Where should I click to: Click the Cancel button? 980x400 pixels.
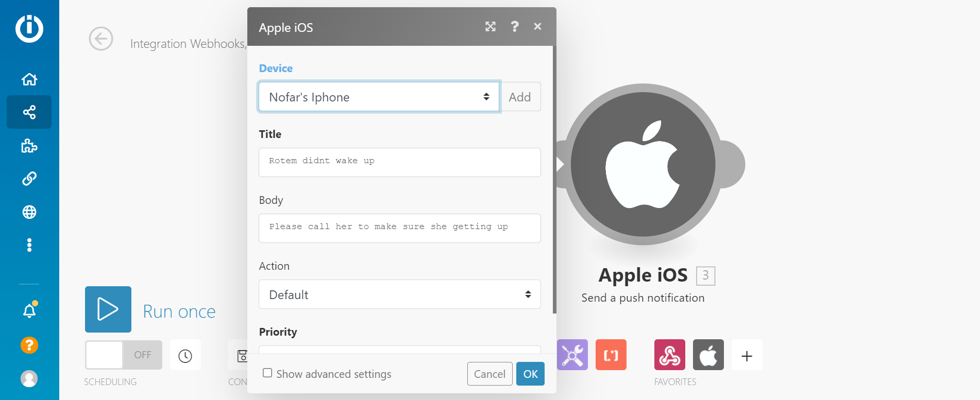coord(490,374)
